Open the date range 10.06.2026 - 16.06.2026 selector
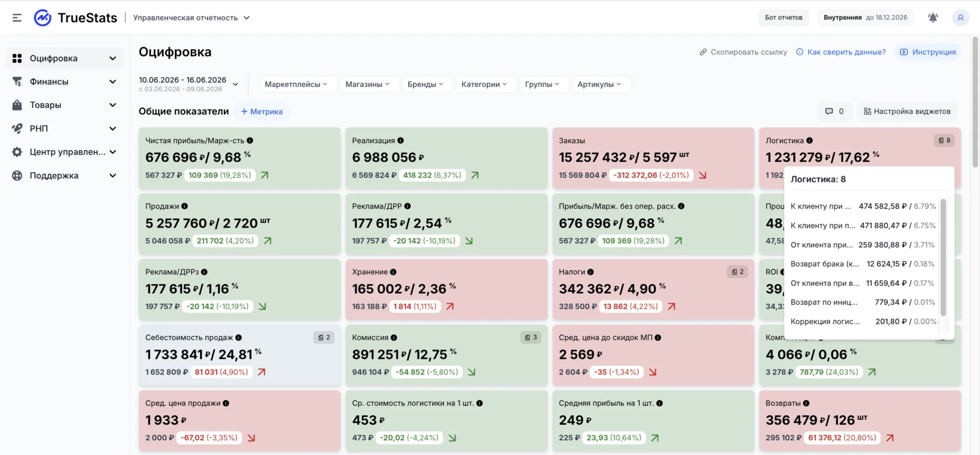The image size is (980, 455). coord(189,84)
